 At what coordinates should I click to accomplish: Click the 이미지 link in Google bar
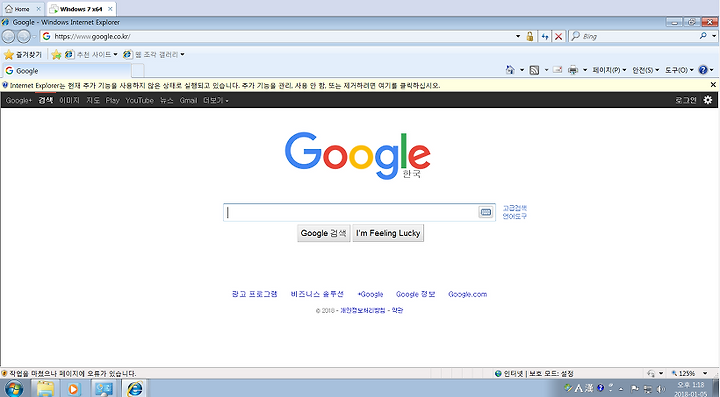tap(69, 100)
